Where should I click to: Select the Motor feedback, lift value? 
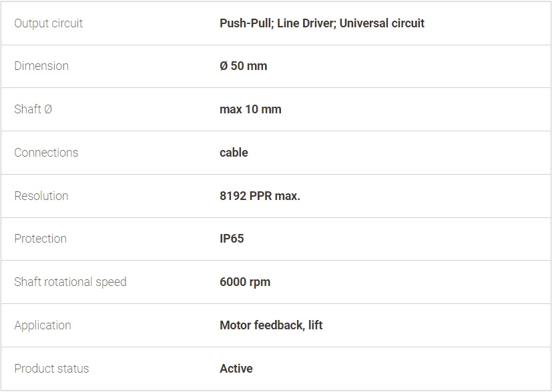271,325
